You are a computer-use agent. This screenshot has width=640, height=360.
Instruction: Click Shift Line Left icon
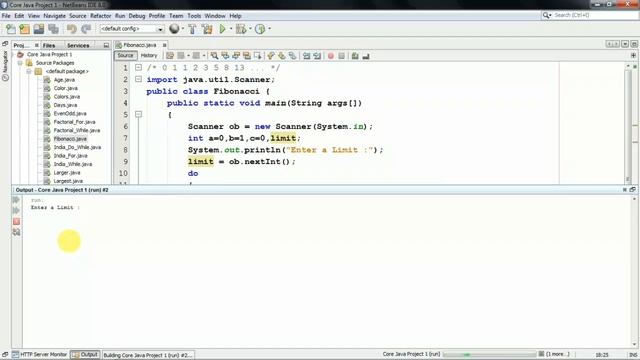[306, 56]
